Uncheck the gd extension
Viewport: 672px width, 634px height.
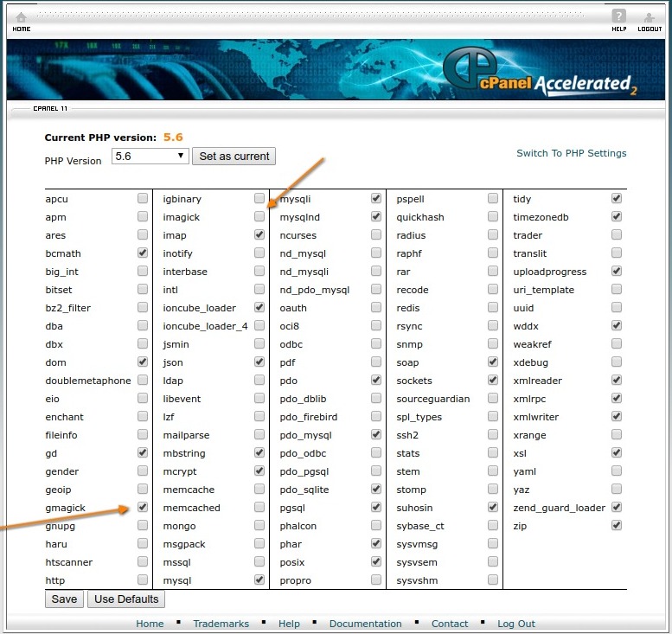click(143, 452)
